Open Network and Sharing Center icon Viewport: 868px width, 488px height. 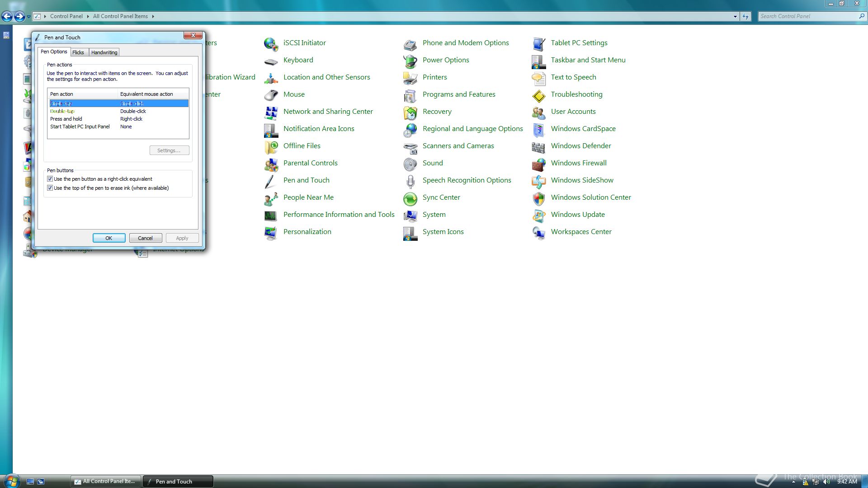pyautogui.click(x=271, y=113)
